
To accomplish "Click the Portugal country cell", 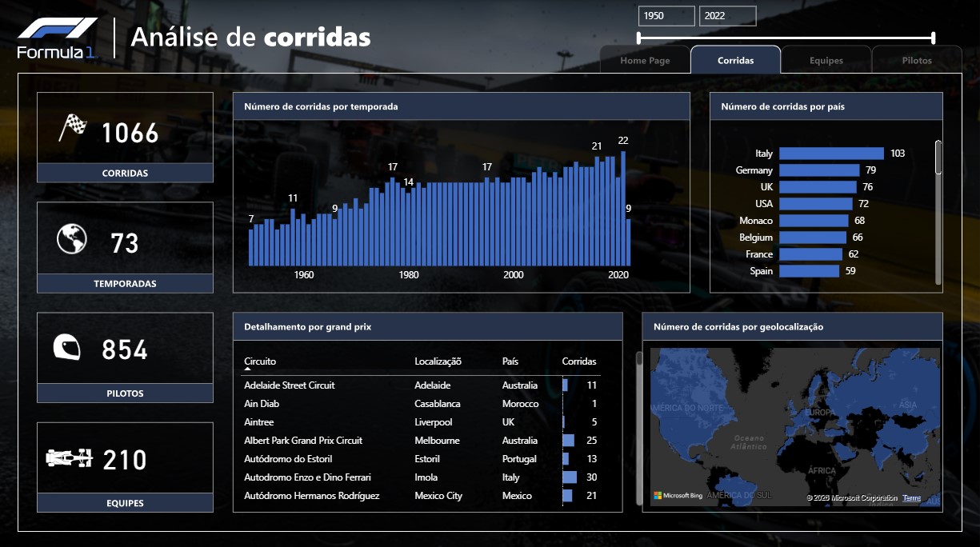I will point(520,459).
